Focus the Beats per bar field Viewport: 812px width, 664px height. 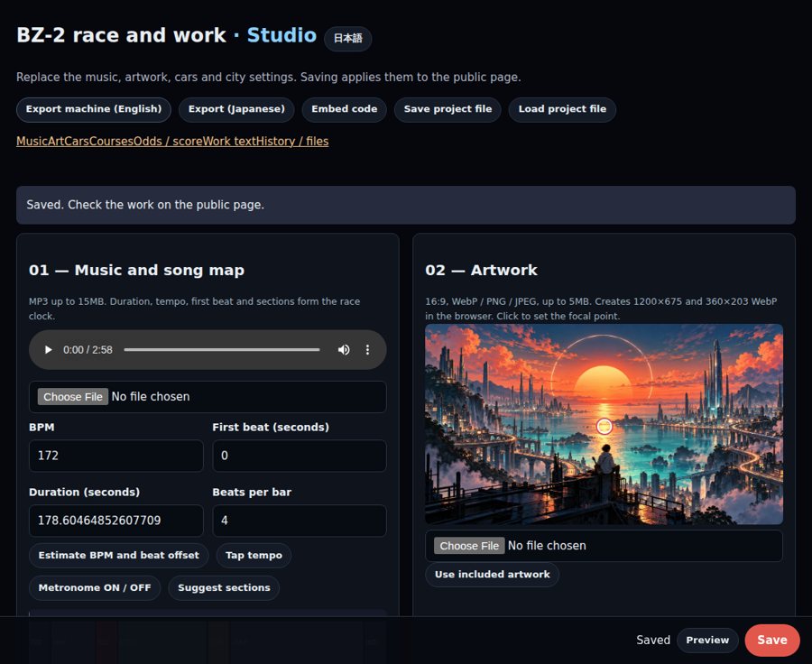click(x=300, y=521)
